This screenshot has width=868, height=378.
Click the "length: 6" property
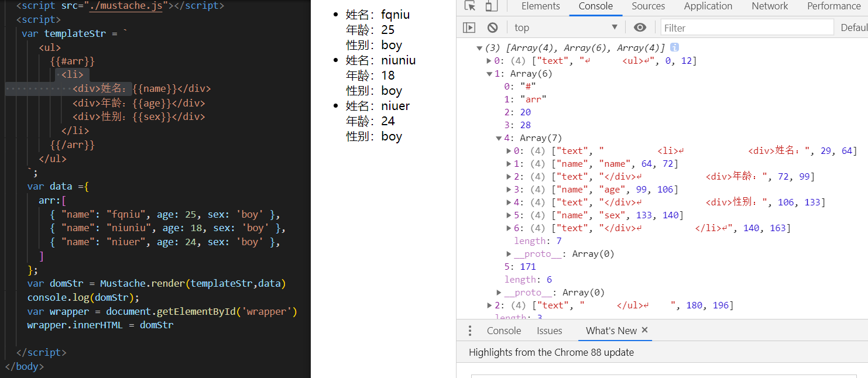pos(529,280)
